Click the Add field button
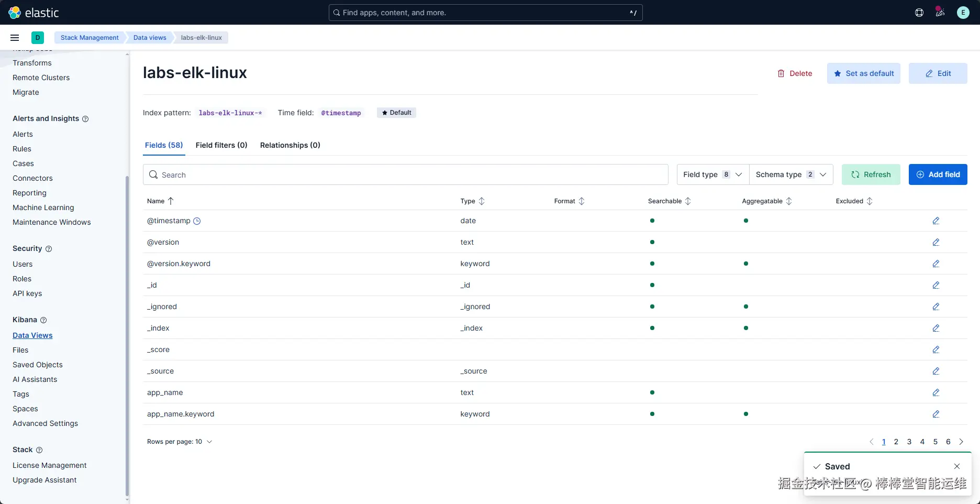 point(938,174)
